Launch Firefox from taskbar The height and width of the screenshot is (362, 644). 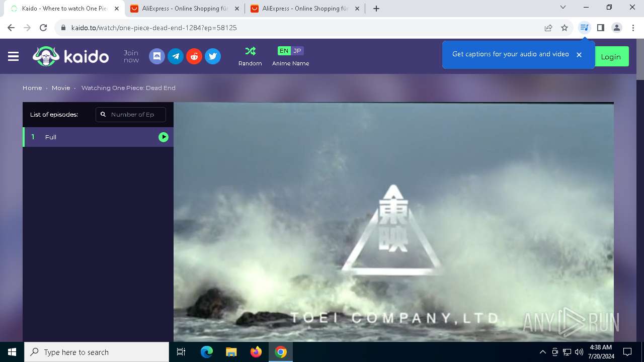(x=256, y=352)
